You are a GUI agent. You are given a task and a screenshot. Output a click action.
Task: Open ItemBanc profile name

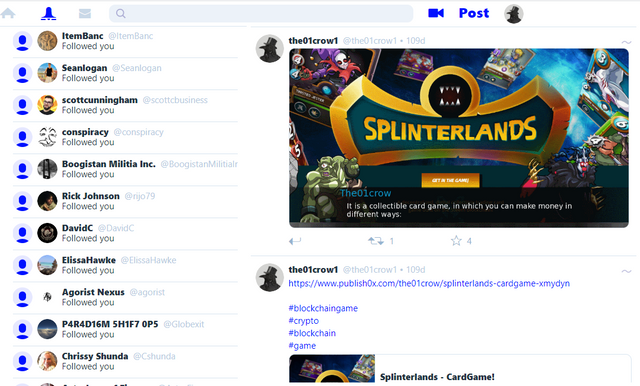[82, 36]
